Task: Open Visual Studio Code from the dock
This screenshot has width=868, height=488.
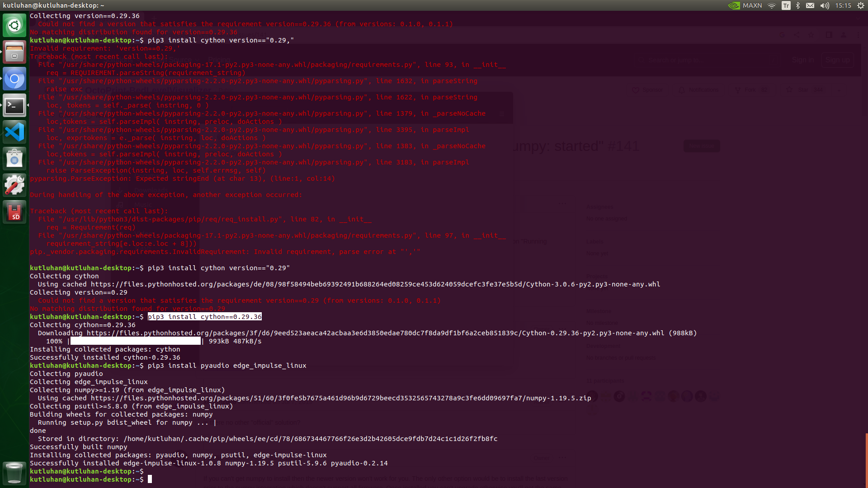Action: point(14,132)
